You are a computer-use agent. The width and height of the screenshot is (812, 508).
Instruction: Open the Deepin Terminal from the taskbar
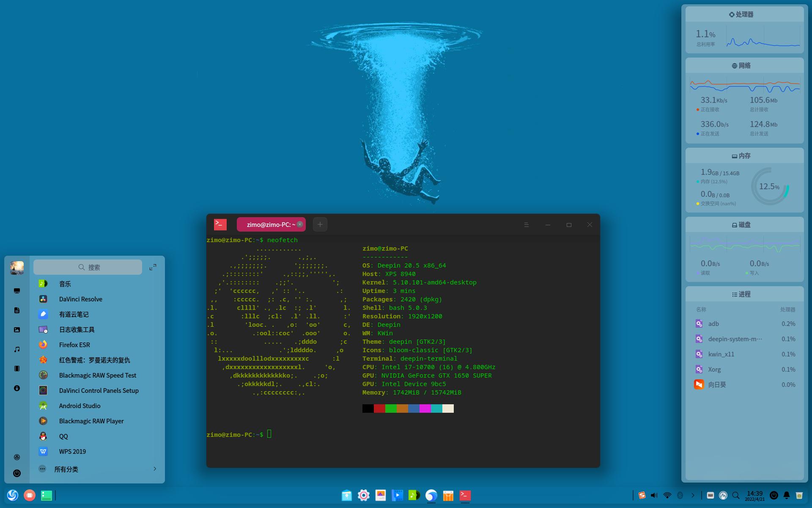464,495
